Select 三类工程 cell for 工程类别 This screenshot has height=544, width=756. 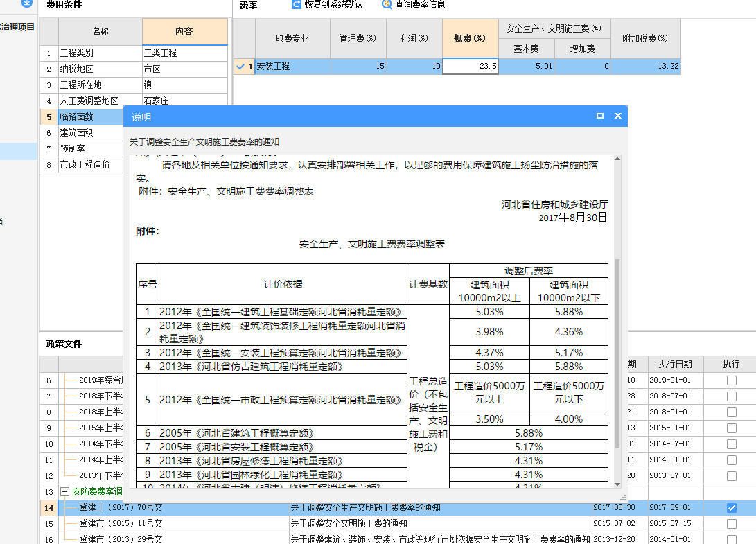[184, 53]
